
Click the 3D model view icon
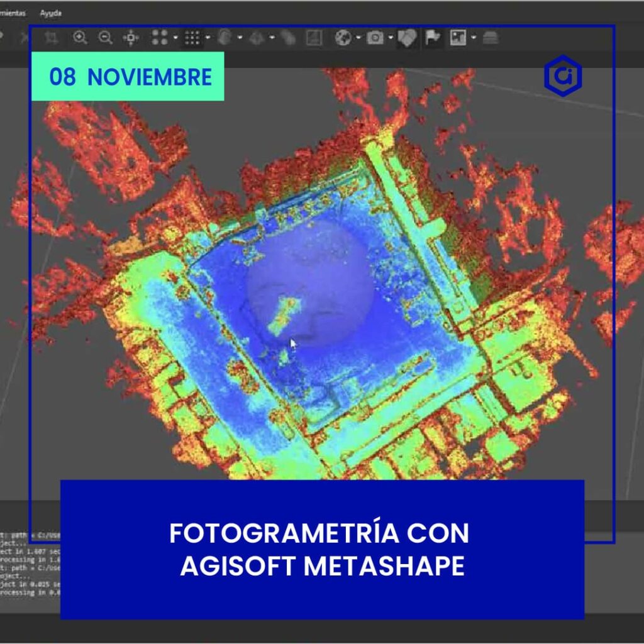(x=225, y=38)
